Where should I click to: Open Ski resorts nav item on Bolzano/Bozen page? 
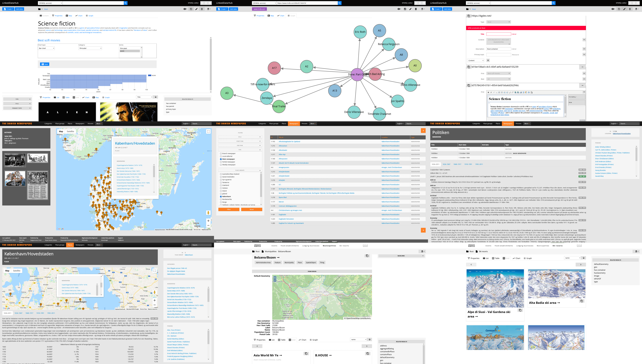click(344, 246)
